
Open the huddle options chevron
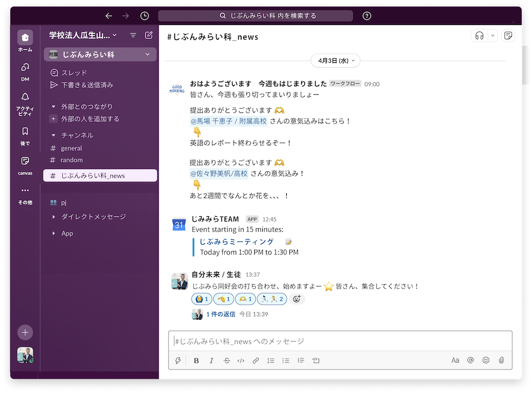(493, 36)
